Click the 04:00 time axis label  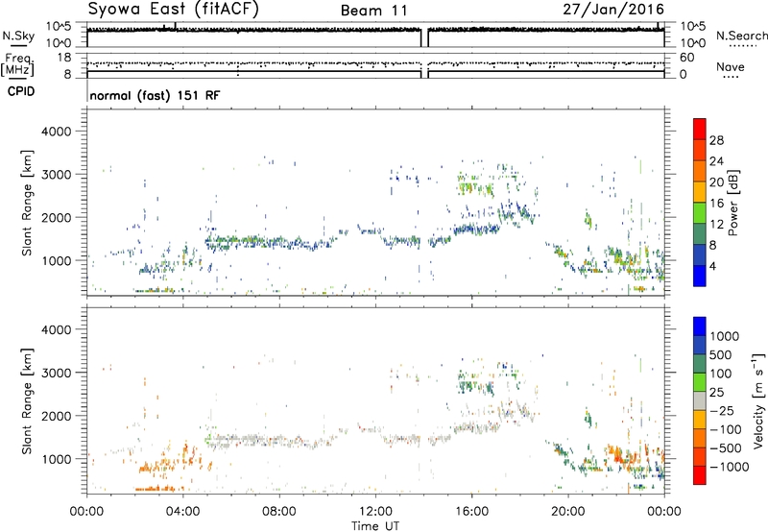click(x=182, y=512)
